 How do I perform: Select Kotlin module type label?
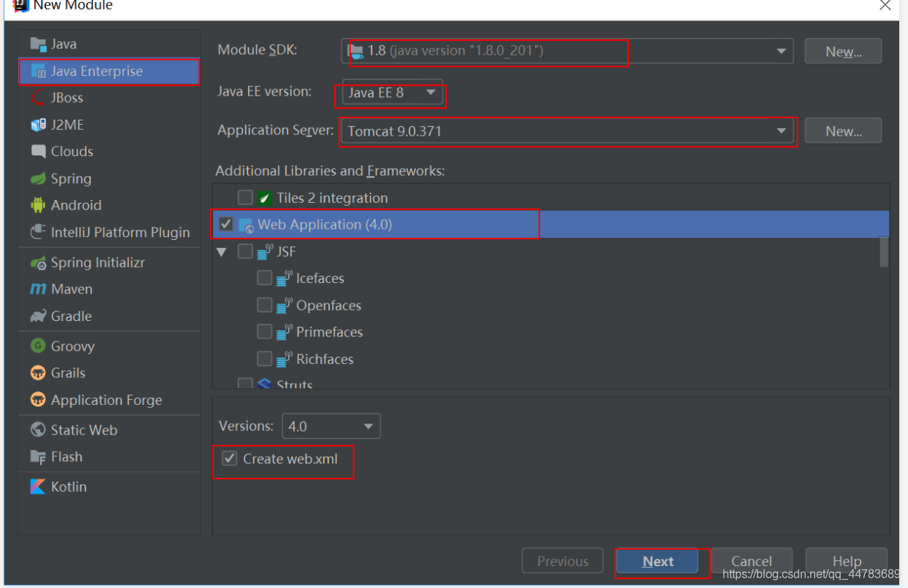69,487
